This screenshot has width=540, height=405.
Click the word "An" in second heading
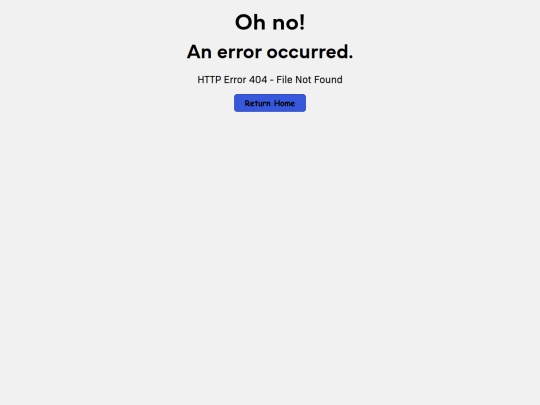(x=199, y=52)
